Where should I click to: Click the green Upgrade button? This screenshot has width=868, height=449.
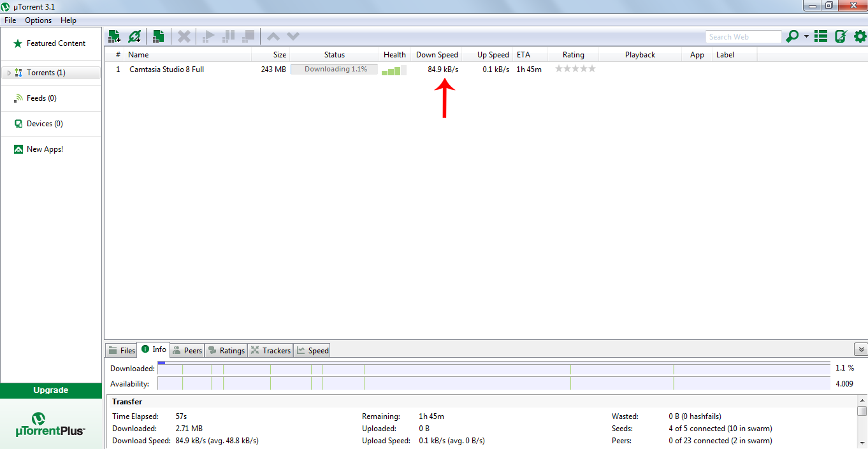coord(51,390)
